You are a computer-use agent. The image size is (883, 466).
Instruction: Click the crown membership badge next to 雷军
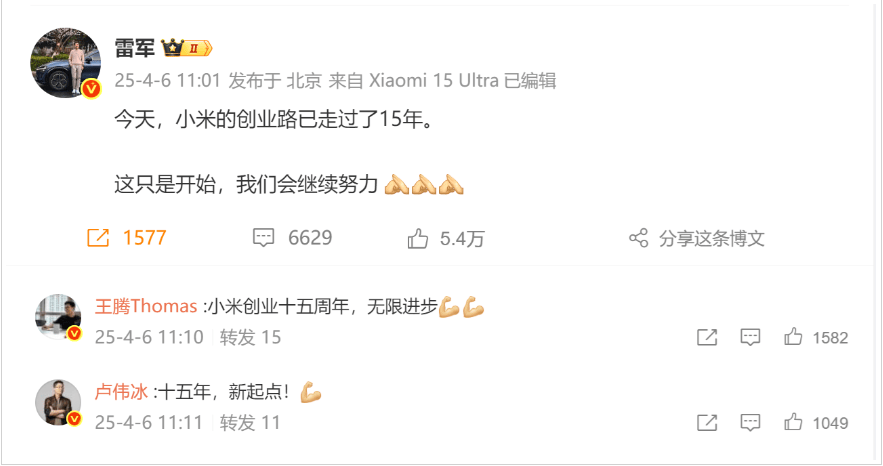[x=186, y=48]
